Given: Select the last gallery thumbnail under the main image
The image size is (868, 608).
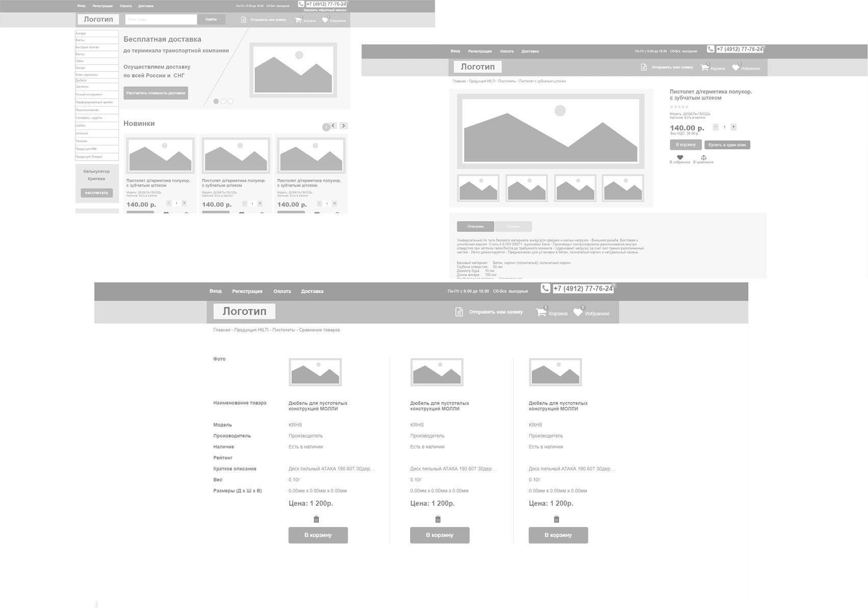Looking at the screenshot, I should point(623,188).
